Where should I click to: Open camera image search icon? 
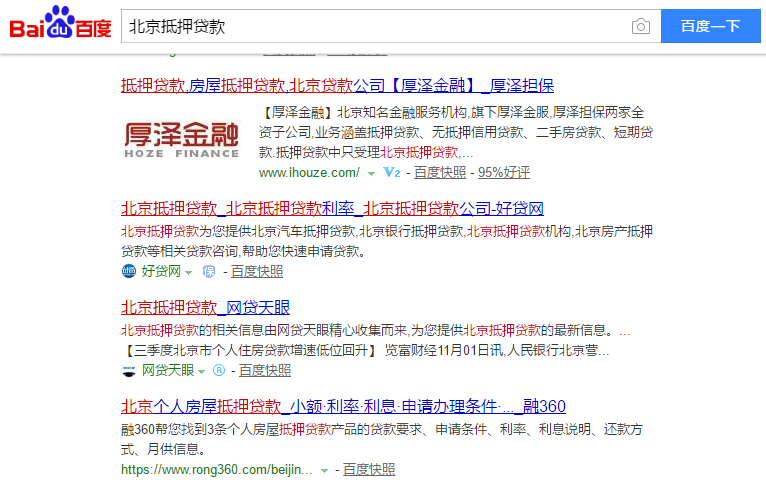point(640,26)
